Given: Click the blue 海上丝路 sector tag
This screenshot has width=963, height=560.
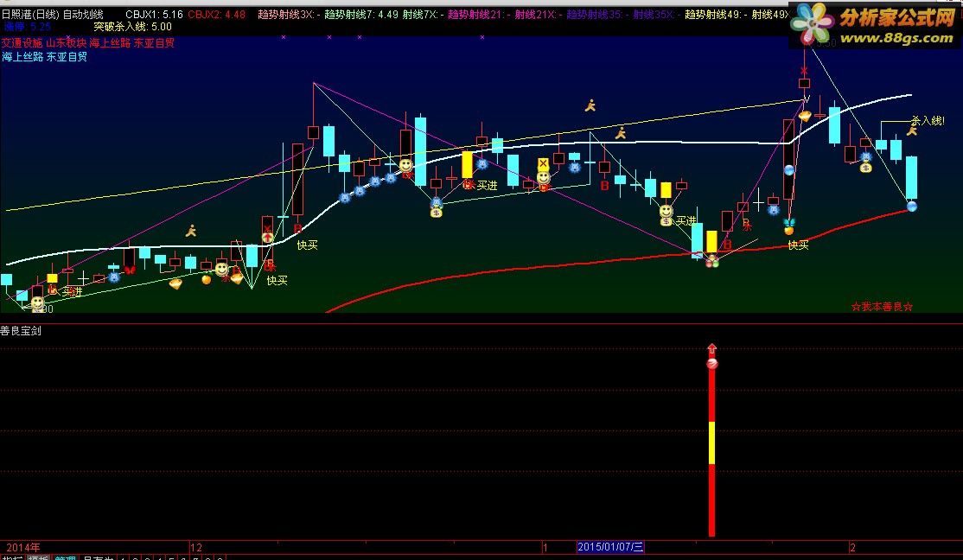Looking at the screenshot, I should 22,57.
